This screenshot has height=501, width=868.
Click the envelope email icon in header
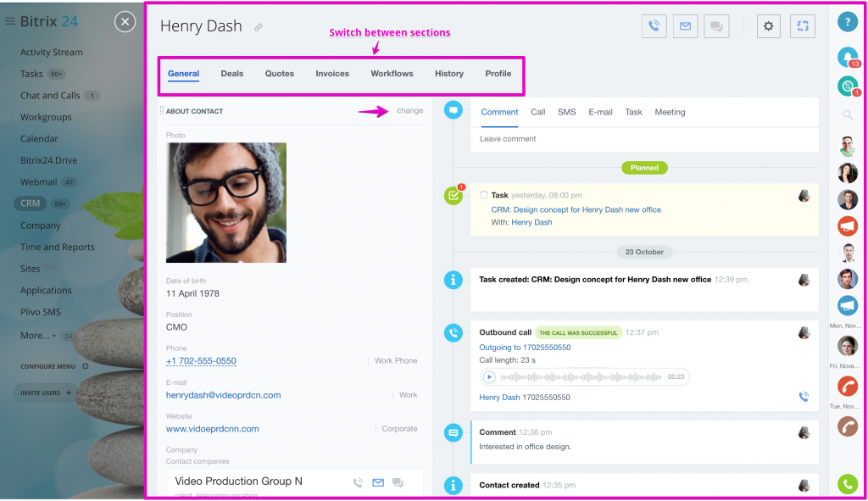coord(685,26)
